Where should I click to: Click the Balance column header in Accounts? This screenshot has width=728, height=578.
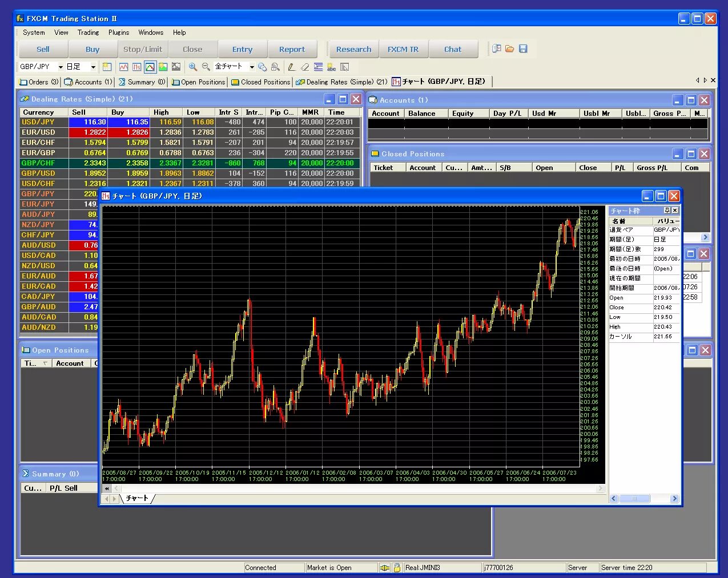[x=426, y=114]
